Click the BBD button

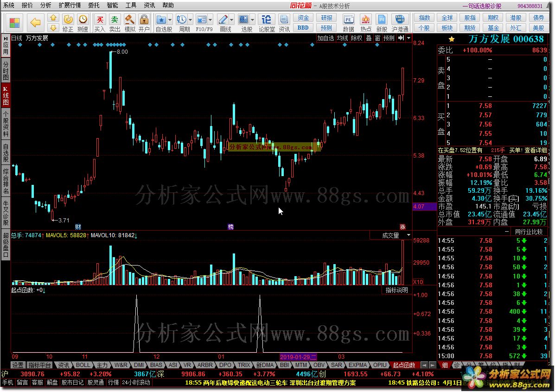pos(303,28)
